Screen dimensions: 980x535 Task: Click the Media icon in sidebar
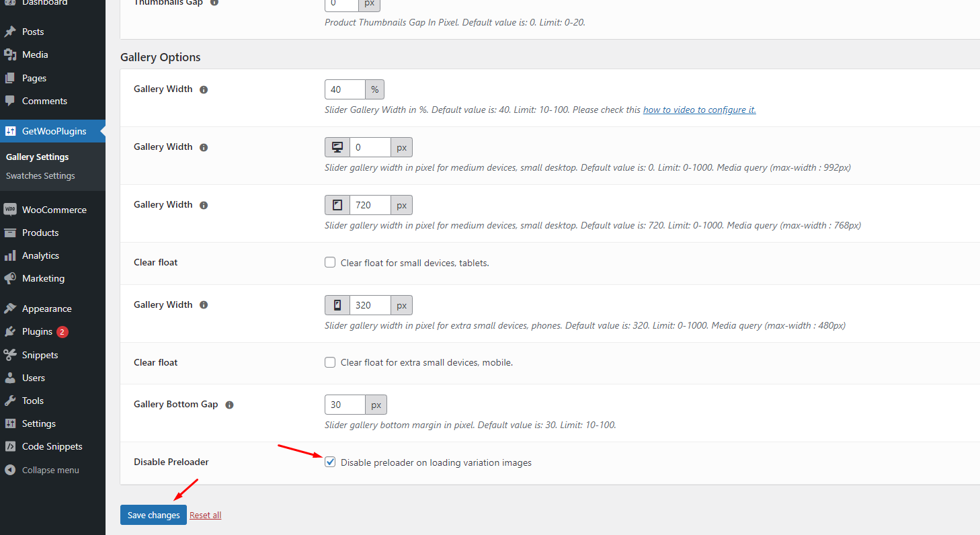(x=10, y=54)
